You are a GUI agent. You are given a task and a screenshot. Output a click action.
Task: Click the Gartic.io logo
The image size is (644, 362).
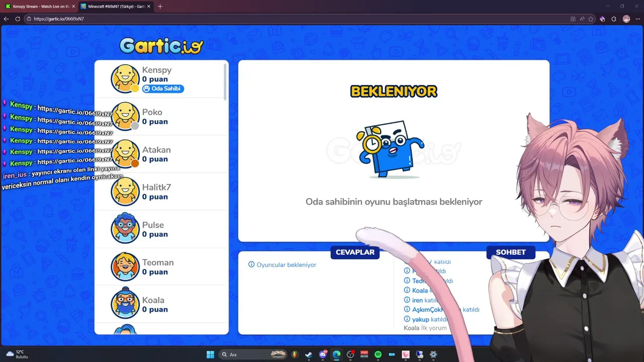click(162, 46)
